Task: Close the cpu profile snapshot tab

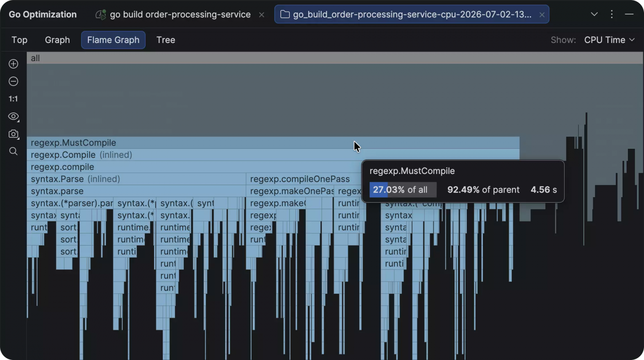Action: [x=542, y=15]
